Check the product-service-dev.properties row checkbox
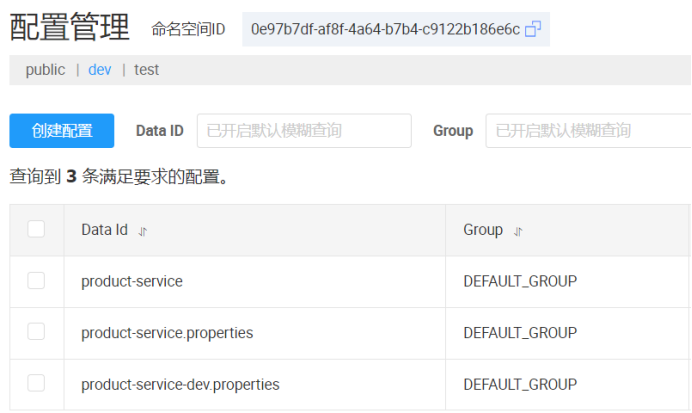Image resolution: width=692 pixels, height=413 pixels. pos(36,383)
